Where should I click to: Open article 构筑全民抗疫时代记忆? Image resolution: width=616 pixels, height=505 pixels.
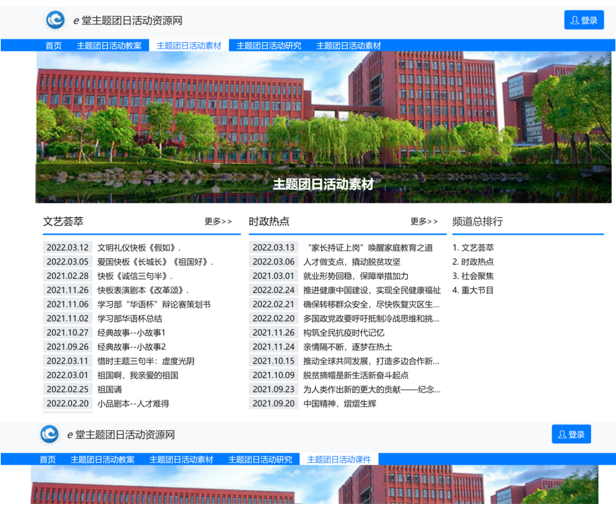pos(344,332)
